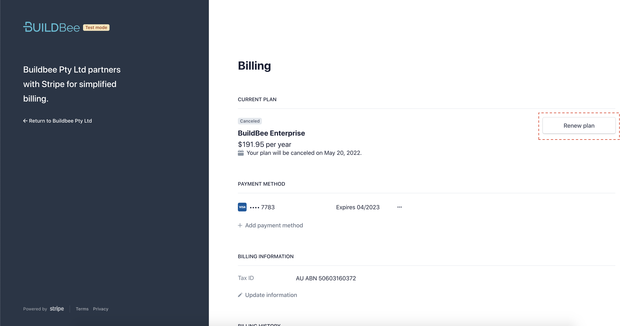Click the CURRENT PLAN section header
Viewport: 644px width, 326px height.
click(257, 100)
